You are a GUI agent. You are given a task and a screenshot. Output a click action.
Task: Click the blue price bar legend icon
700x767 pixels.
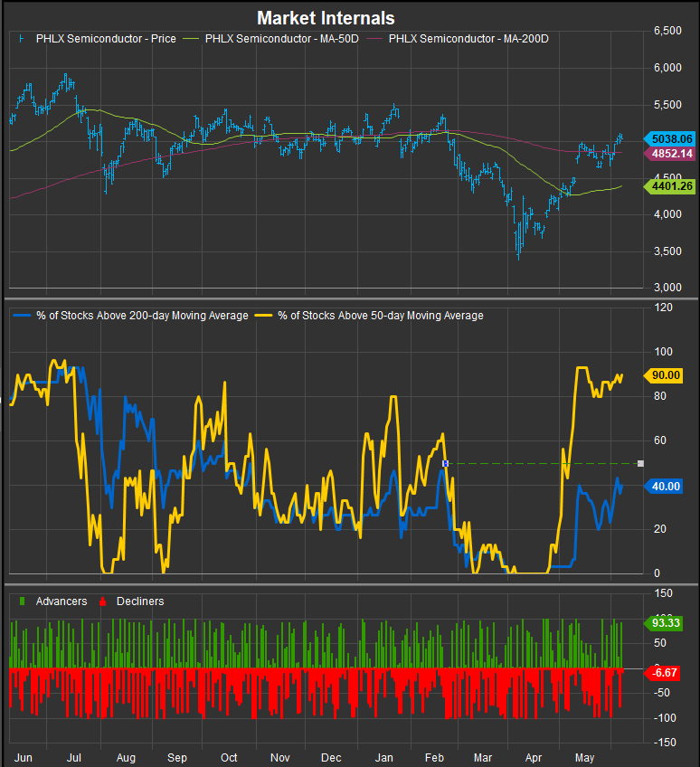[x=21, y=39]
